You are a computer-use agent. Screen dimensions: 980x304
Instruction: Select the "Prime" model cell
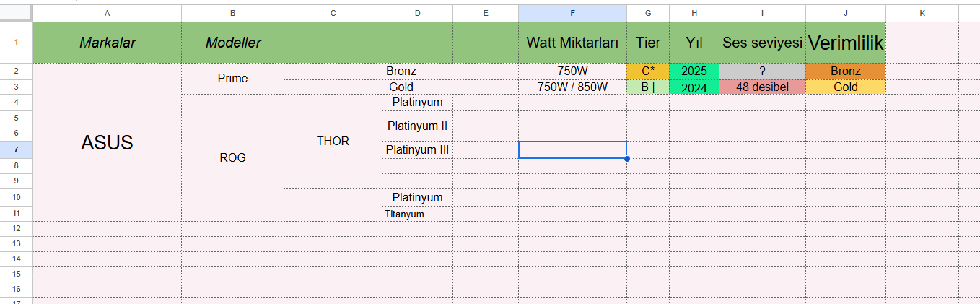click(x=232, y=79)
